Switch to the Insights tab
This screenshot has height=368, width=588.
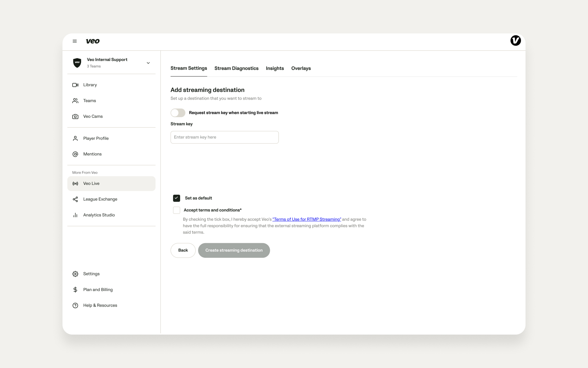click(275, 68)
